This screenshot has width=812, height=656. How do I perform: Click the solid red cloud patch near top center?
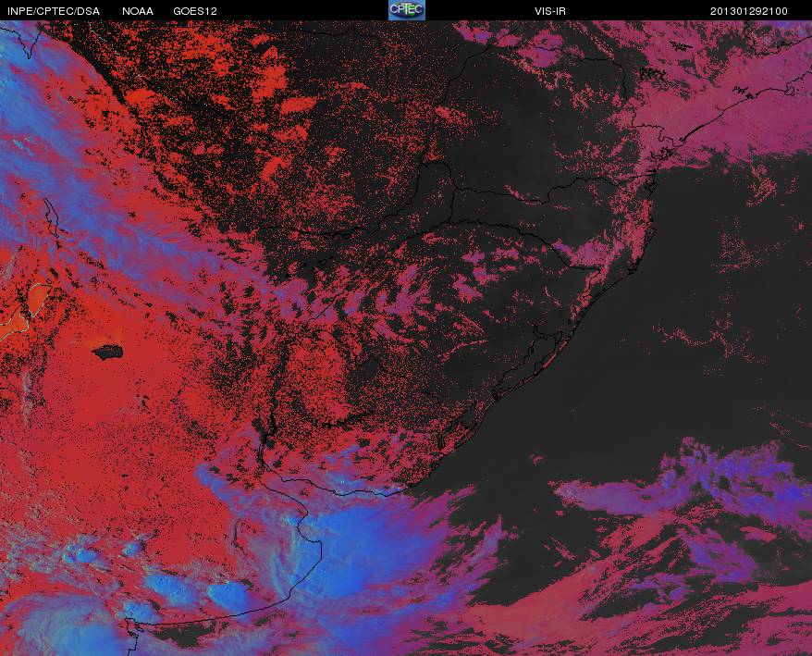tap(298, 105)
